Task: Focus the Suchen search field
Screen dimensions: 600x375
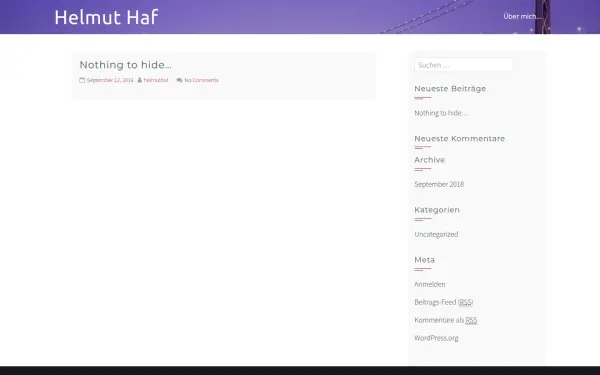Action: (464, 65)
